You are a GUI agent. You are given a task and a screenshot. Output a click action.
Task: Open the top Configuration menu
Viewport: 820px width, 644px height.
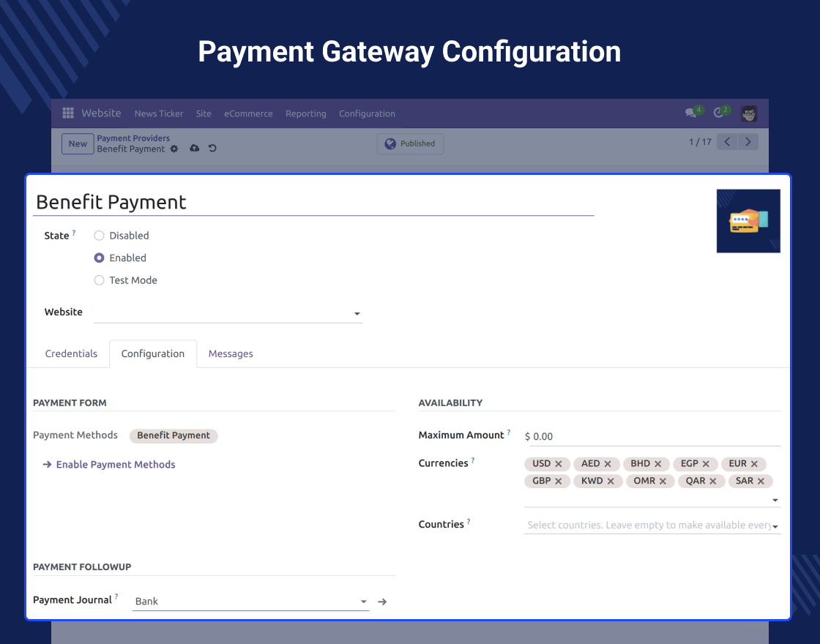point(367,113)
